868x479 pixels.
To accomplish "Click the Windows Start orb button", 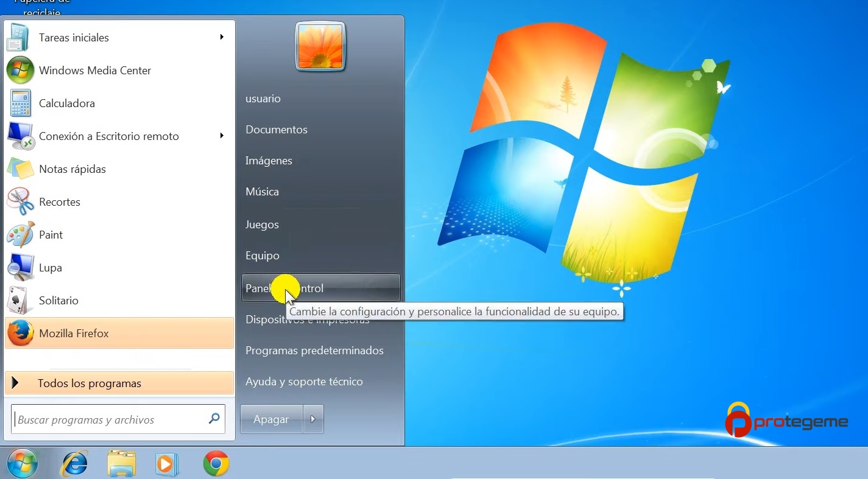I will pyautogui.click(x=23, y=464).
